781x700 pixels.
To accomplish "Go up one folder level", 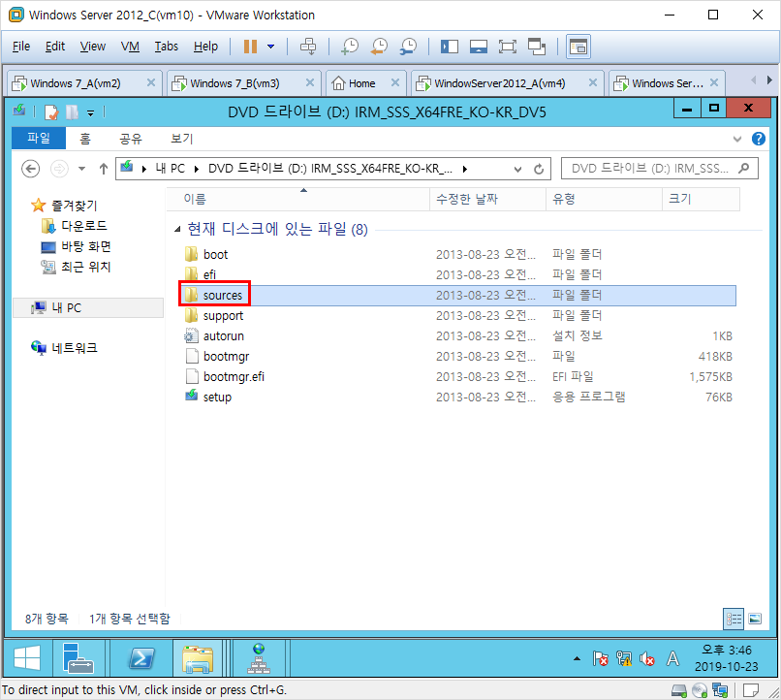I will (103, 169).
